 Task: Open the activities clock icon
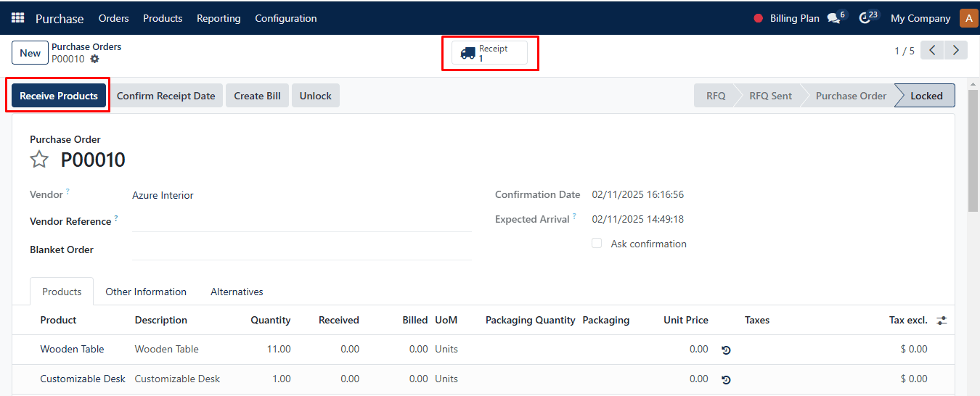(x=864, y=18)
